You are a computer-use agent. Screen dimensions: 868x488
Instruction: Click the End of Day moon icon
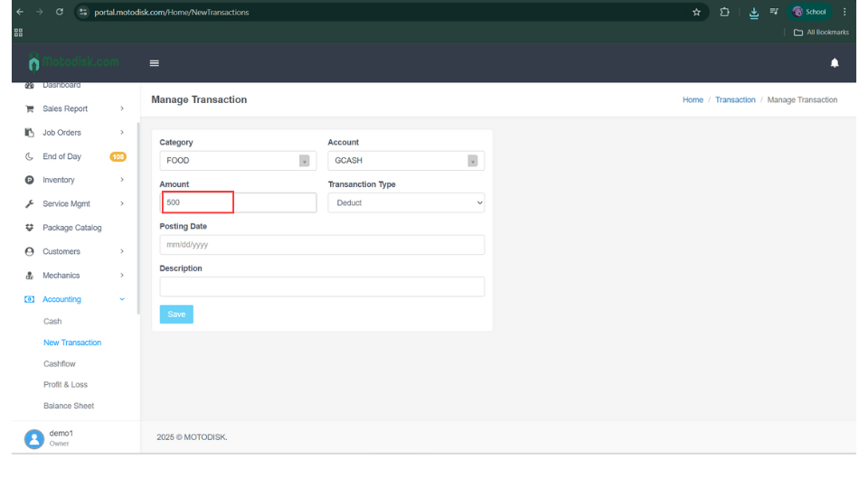30,156
